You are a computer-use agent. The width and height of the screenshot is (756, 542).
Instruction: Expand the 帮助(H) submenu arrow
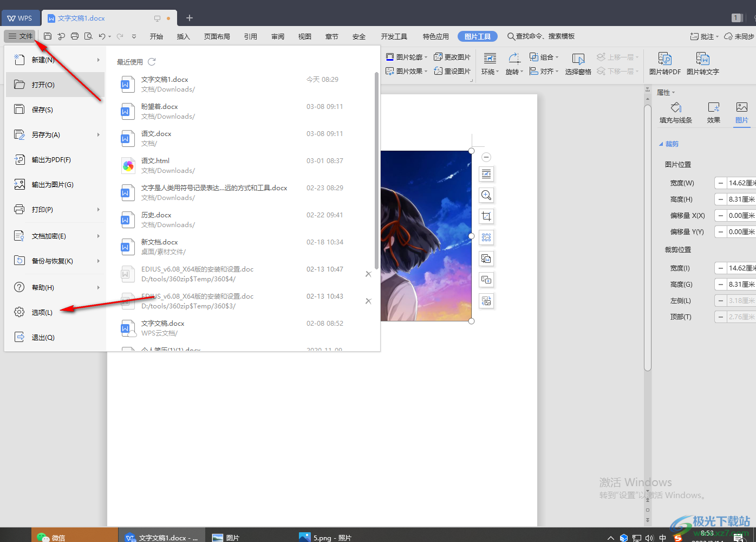99,287
